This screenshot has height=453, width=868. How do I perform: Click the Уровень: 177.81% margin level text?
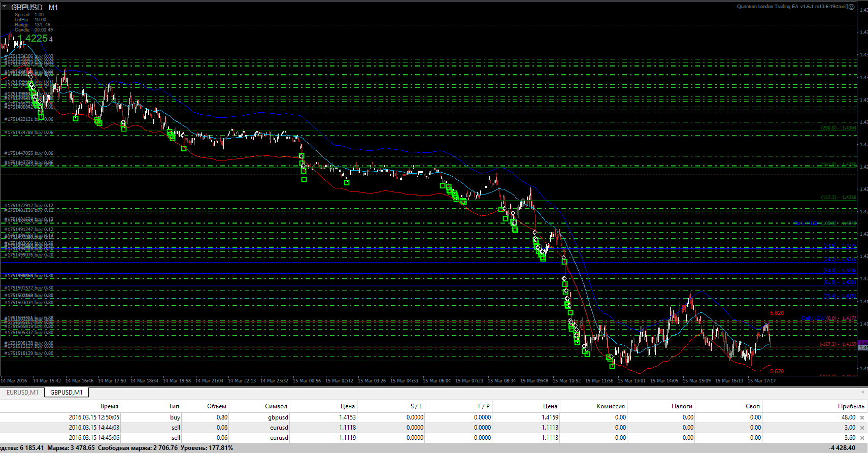pos(207,448)
